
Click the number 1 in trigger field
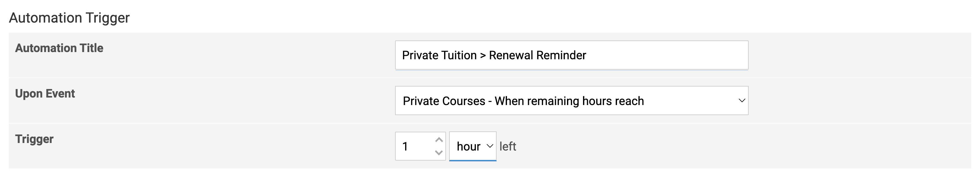click(x=405, y=146)
